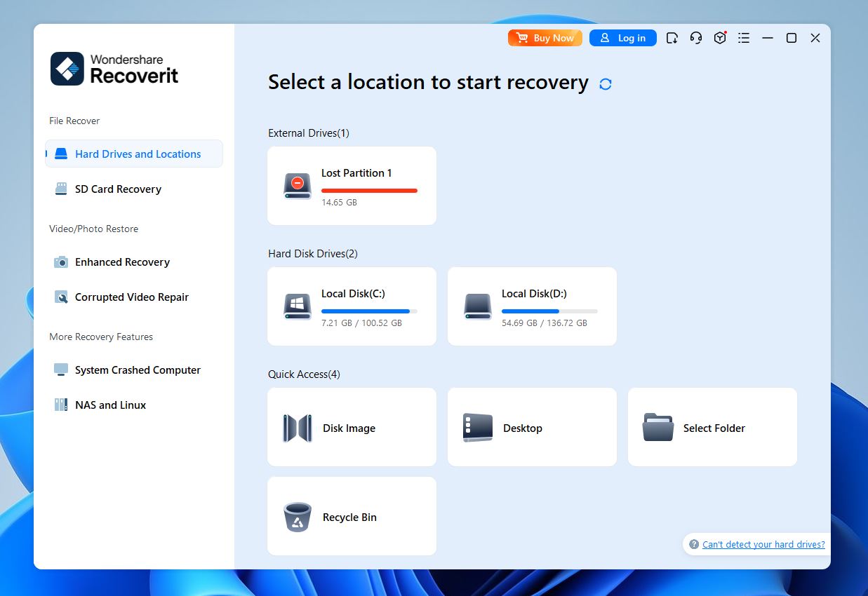Click the Recycle Bin icon
This screenshot has height=596, width=868.
(x=298, y=517)
